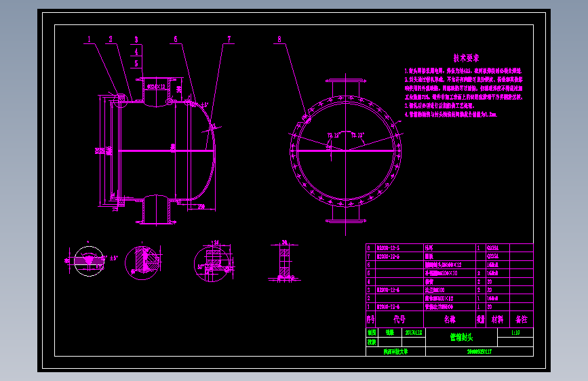
Task: Click the 备注 column header
Action: pyautogui.click(x=522, y=319)
